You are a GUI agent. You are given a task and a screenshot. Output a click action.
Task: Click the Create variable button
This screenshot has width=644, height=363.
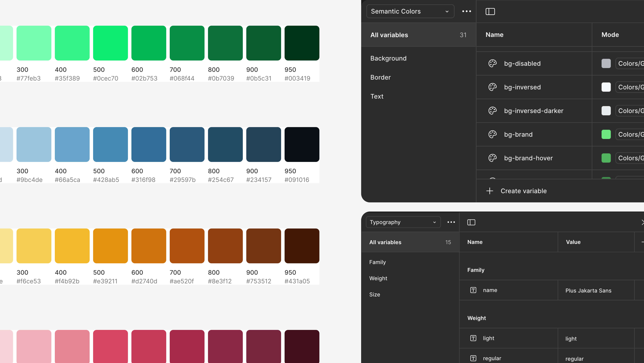click(x=524, y=191)
